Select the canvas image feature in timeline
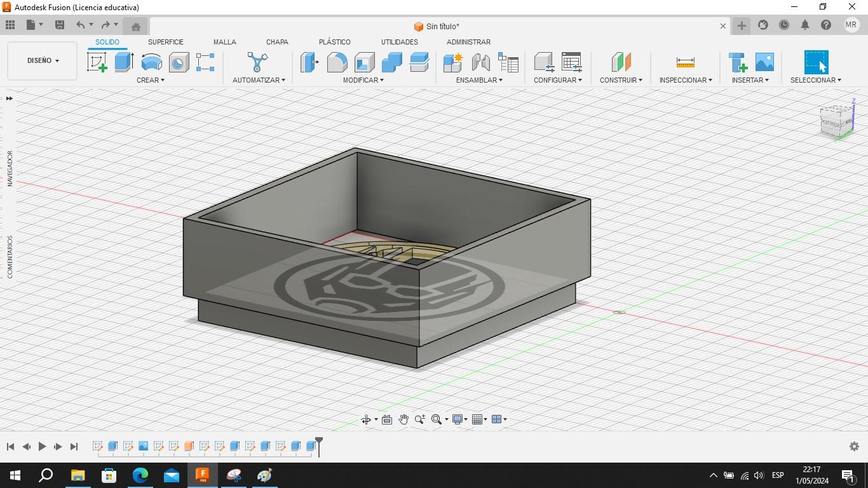Image resolution: width=868 pixels, height=488 pixels. coord(143,446)
